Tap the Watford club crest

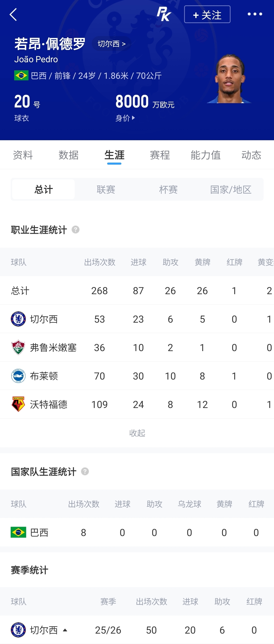18,404
